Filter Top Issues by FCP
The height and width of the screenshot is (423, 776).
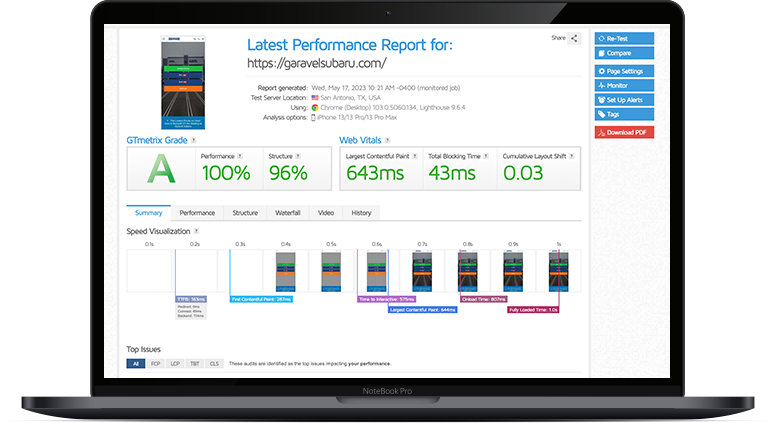[155, 364]
